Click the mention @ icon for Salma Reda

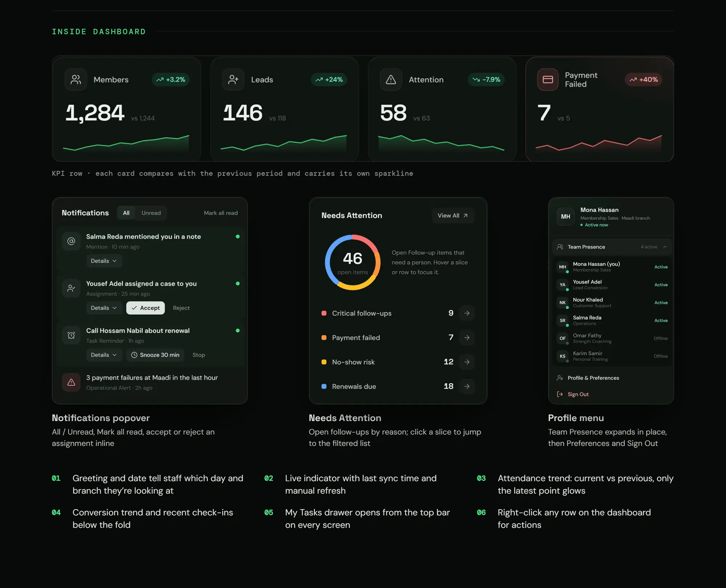point(71,241)
